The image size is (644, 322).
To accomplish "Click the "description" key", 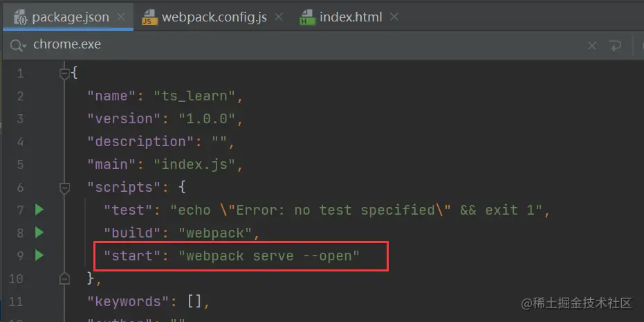I will [x=140, y=142].
